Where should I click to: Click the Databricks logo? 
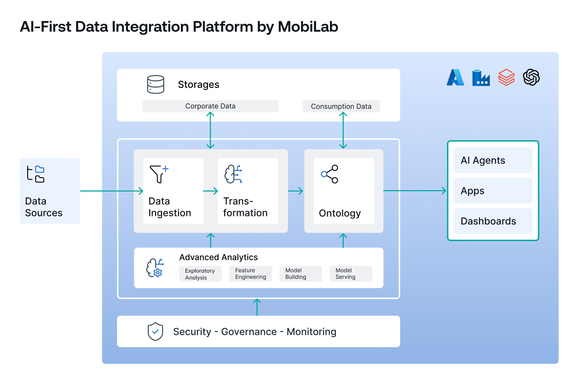[x=506, y=78]
